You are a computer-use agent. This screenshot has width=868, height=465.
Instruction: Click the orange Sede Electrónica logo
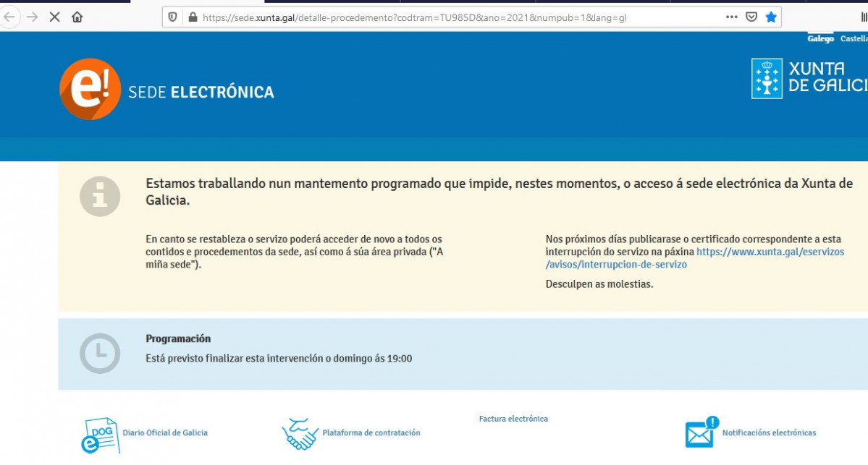point(90,90)
